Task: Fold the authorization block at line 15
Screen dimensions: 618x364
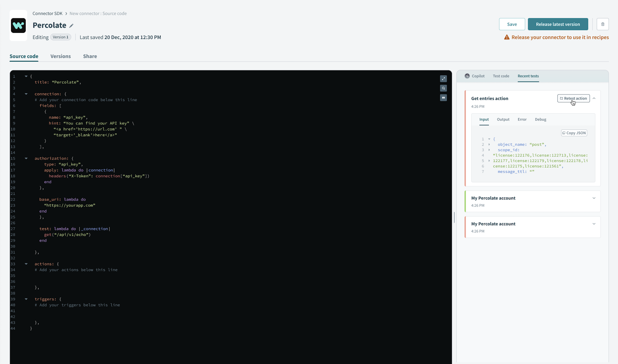Action: pyautogui.click(x=26, y=158)
